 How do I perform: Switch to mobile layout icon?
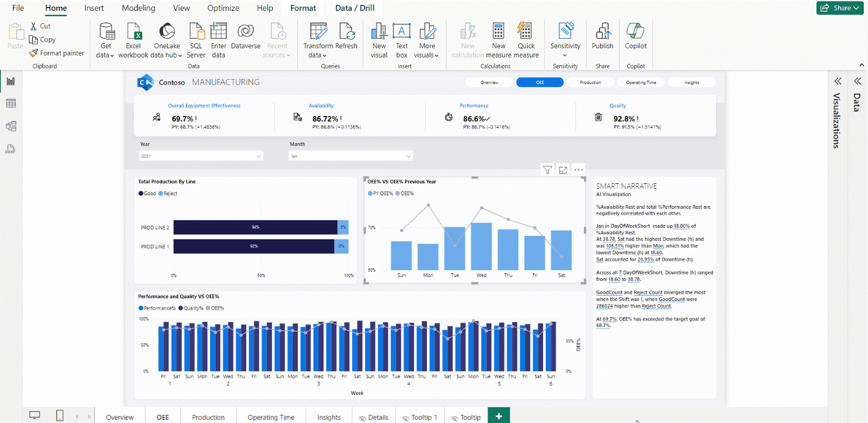click(60, 415)
